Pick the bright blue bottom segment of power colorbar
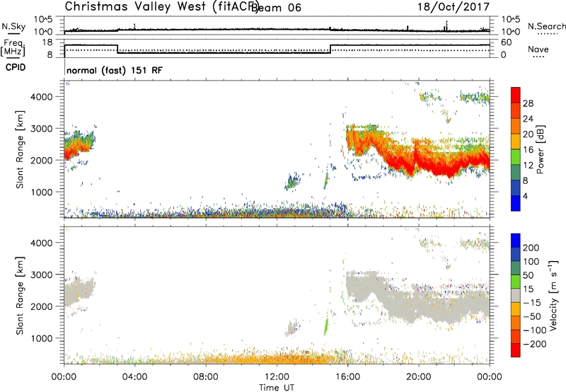 click(x=516, y=203)
